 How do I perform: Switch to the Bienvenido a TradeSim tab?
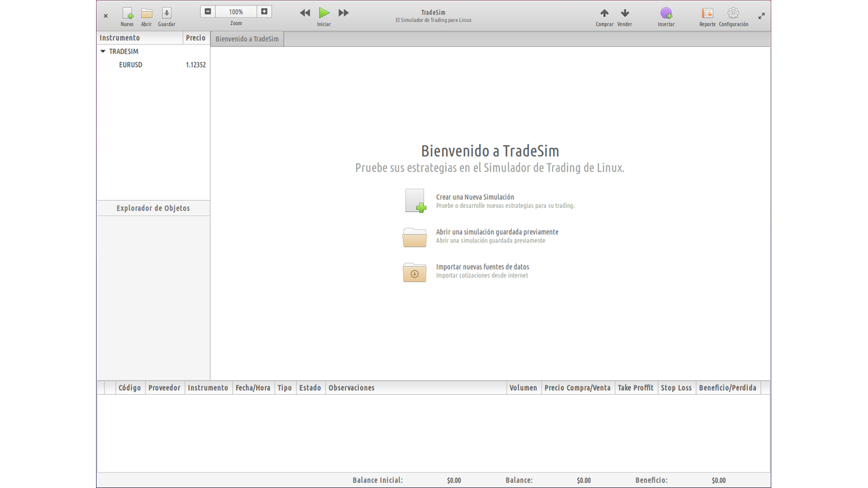point(247,39)
